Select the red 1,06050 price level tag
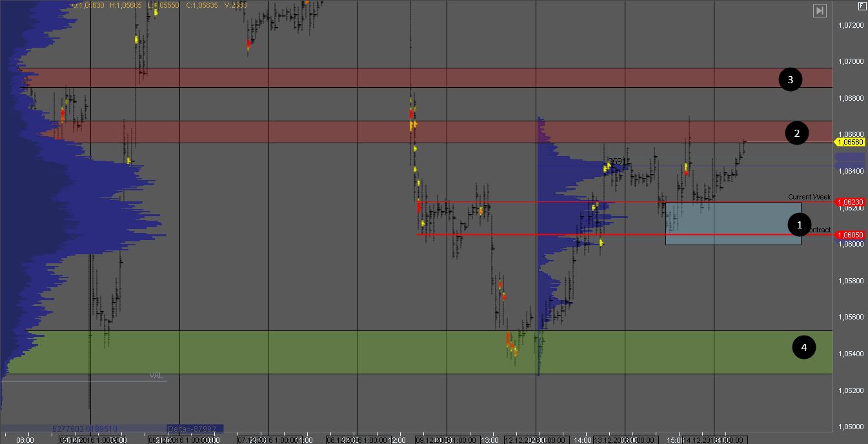The height and width of the screenshot is (444, 868). [x=850, y=235]
